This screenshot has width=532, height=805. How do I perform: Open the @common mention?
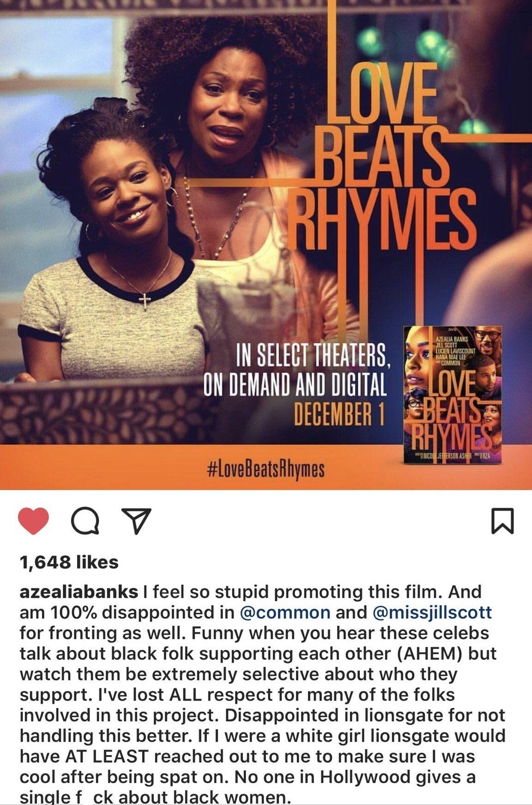pyautogui.click(x=285, y=612)
